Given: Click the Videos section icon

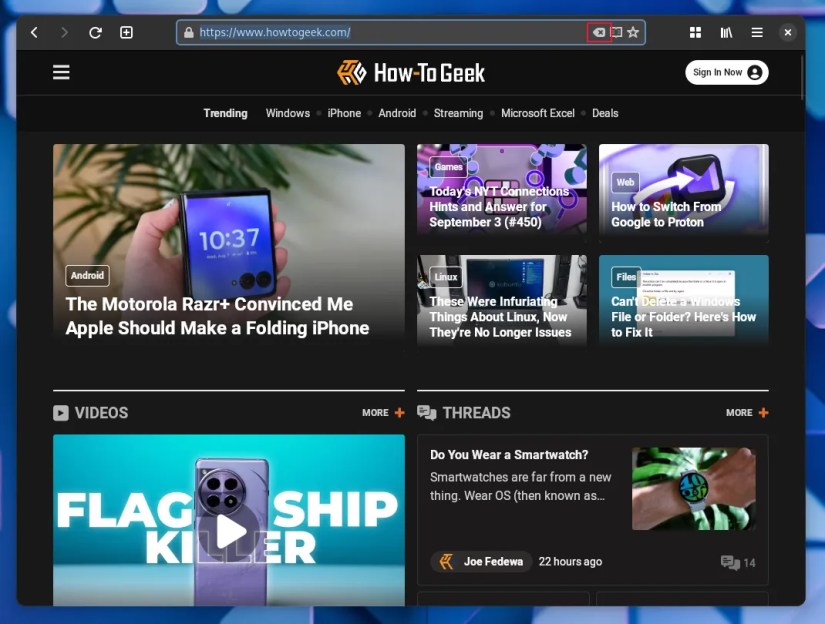Looking at the screenshot, I should pos(61,413).
